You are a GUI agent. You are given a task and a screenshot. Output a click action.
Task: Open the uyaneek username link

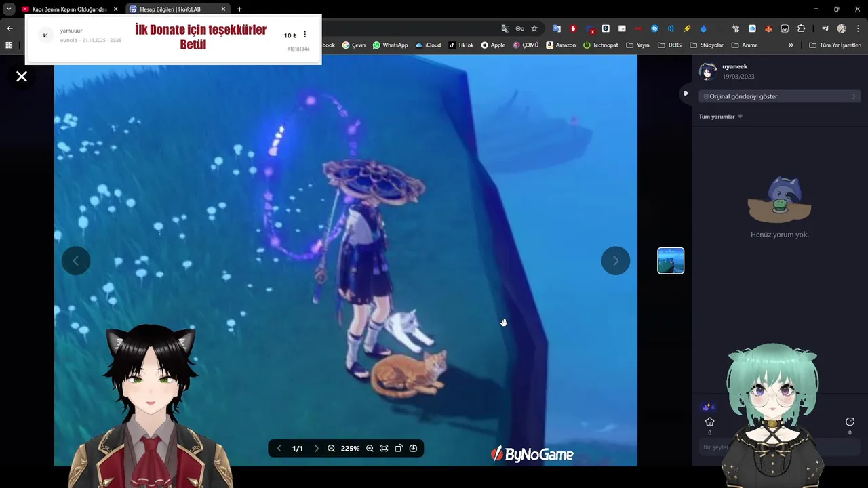[734, 67]
